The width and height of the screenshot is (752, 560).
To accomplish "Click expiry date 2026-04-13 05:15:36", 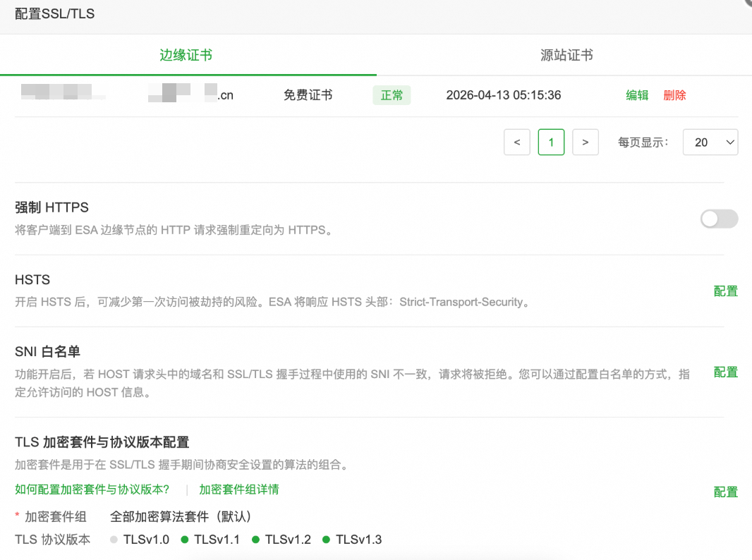I will click(504, 95).
